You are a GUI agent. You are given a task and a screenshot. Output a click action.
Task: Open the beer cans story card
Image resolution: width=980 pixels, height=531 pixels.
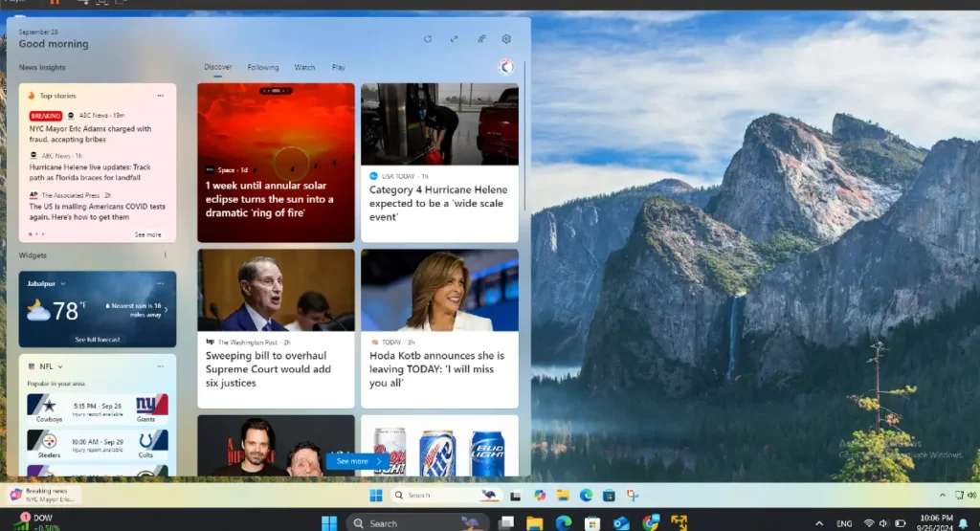point(439,446)
